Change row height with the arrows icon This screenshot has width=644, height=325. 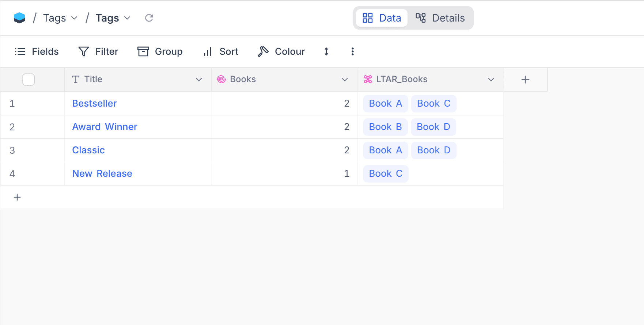326,51
